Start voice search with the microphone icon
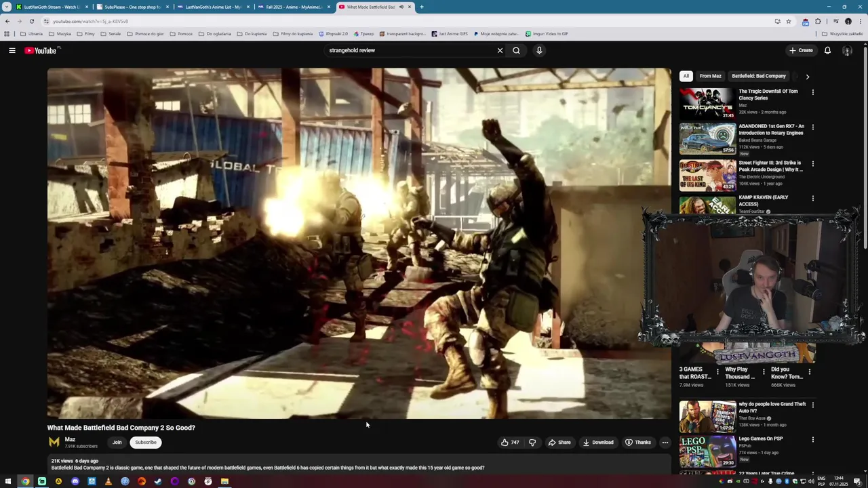Screen dimensions: 868x488 (539, 50)
